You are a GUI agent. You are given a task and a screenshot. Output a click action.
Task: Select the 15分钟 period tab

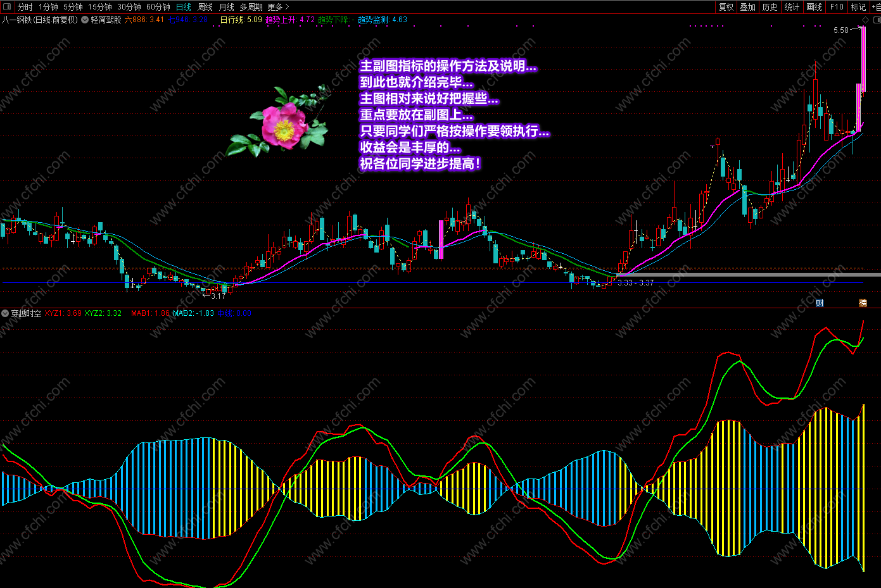[100, 7]
